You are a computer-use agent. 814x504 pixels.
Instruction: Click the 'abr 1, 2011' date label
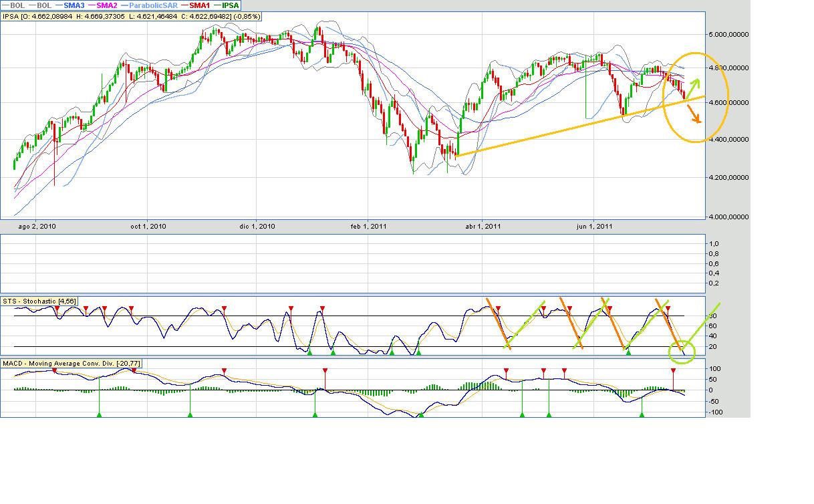[x=483, y=226]
